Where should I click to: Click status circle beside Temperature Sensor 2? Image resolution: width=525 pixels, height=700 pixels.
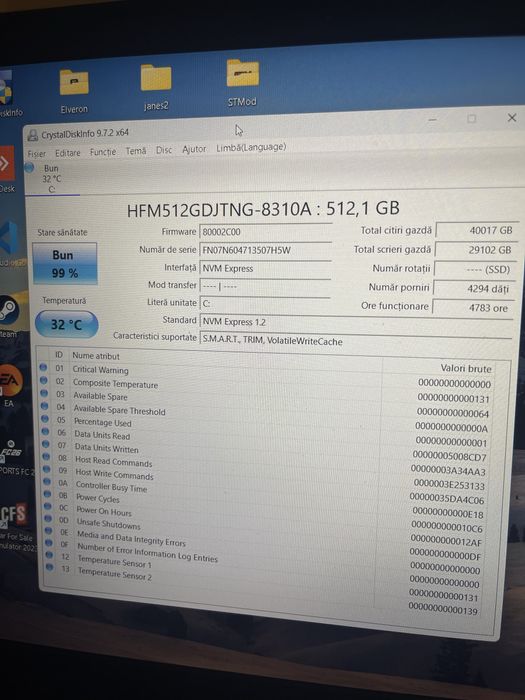tap(50, 567)
